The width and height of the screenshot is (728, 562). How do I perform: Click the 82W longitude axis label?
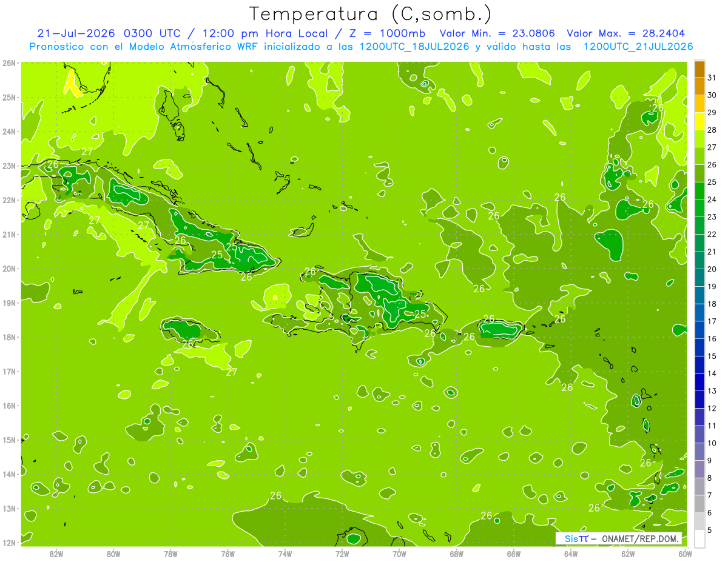(56, 554)
